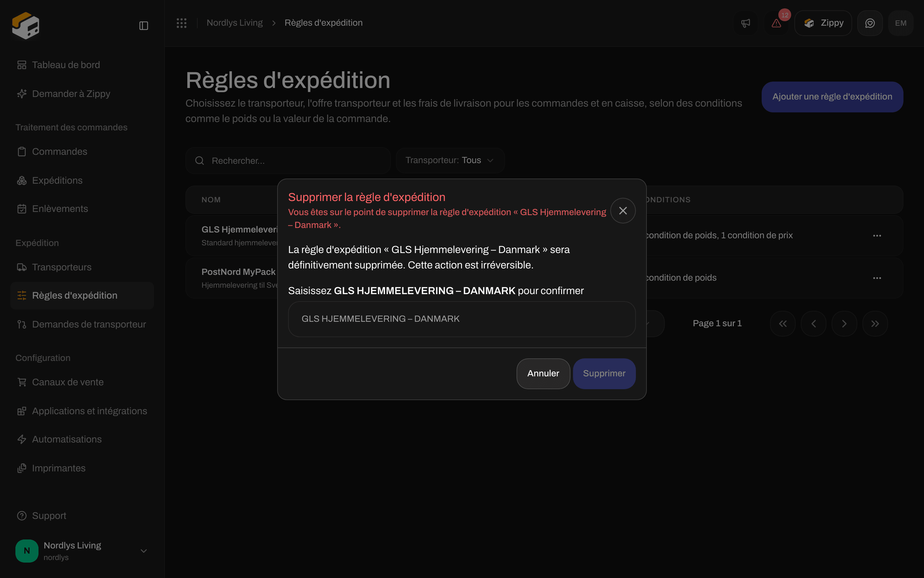This screenshot has width=924, height=578.
Task: Go to Commandes section
Action: pyautogui.click(x=82, y=152)
